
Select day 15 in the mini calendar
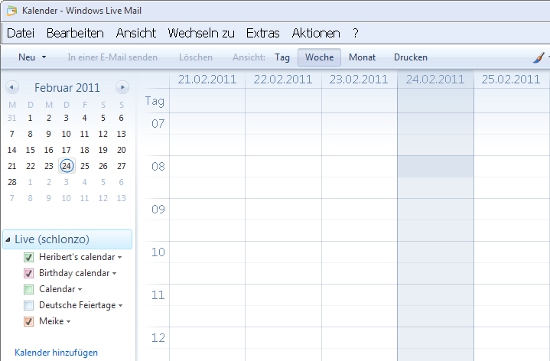pos(31,150)
